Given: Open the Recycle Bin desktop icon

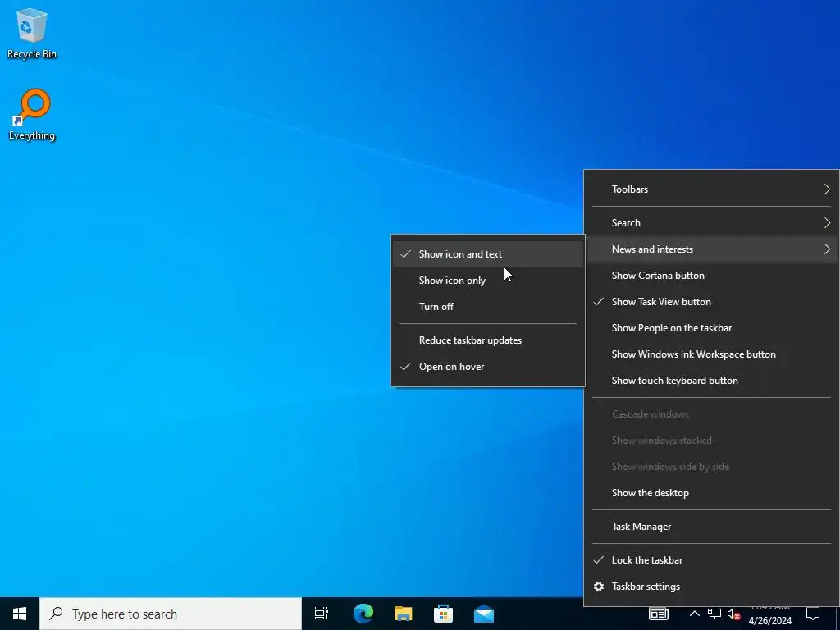Looking at the screenshot, I should 32,33.
